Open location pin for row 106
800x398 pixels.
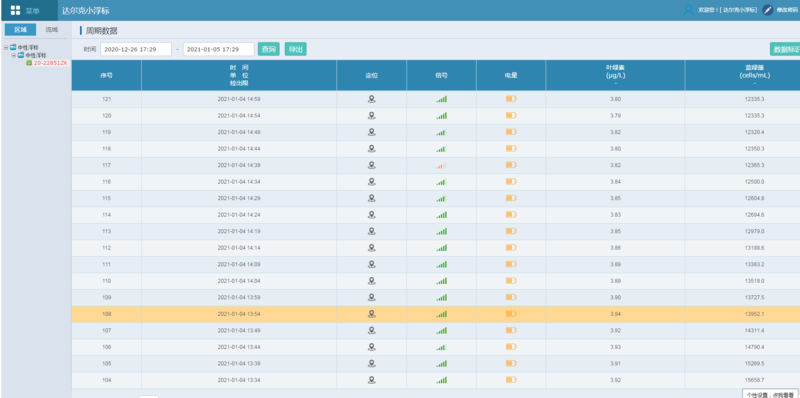tap(371, 347)
